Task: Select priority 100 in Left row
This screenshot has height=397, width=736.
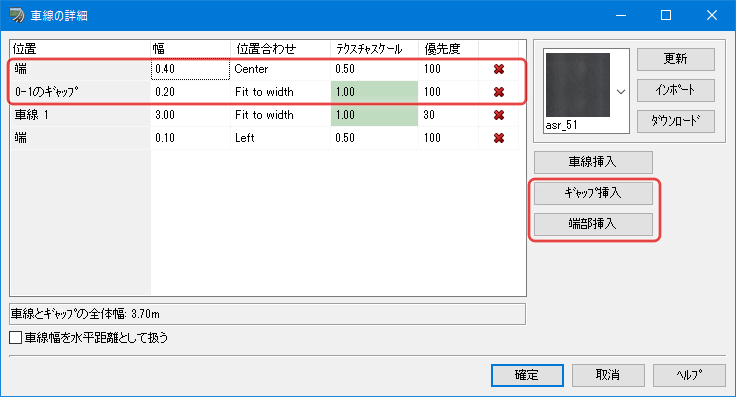Action: point(448,138)
